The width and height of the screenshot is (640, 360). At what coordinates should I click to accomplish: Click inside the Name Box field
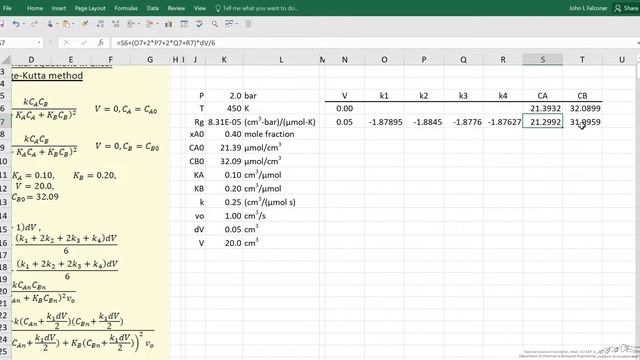coord(17,42)
